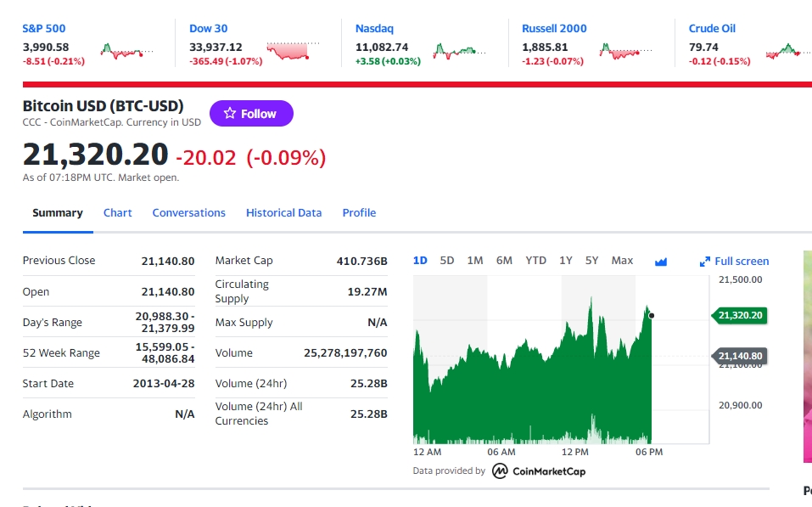Show the Max chart range
The height and width of the screenshot is (507, 812).
click(x=622, y=261)
